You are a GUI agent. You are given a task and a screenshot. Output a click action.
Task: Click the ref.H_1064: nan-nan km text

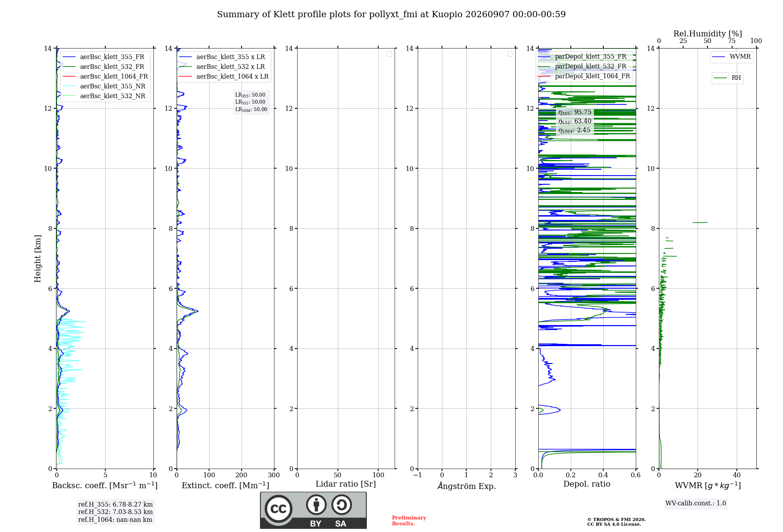[x=115, y=520]
